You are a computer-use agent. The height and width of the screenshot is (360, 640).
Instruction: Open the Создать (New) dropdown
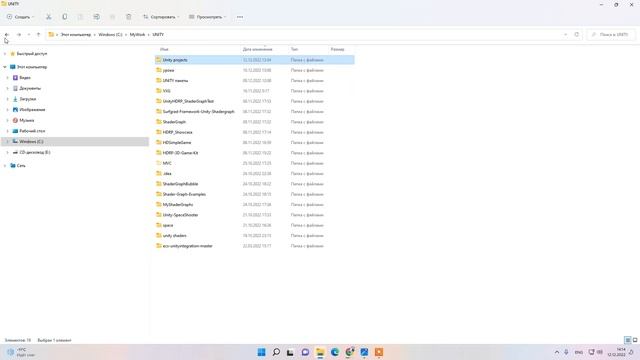[x=20, y=17]
